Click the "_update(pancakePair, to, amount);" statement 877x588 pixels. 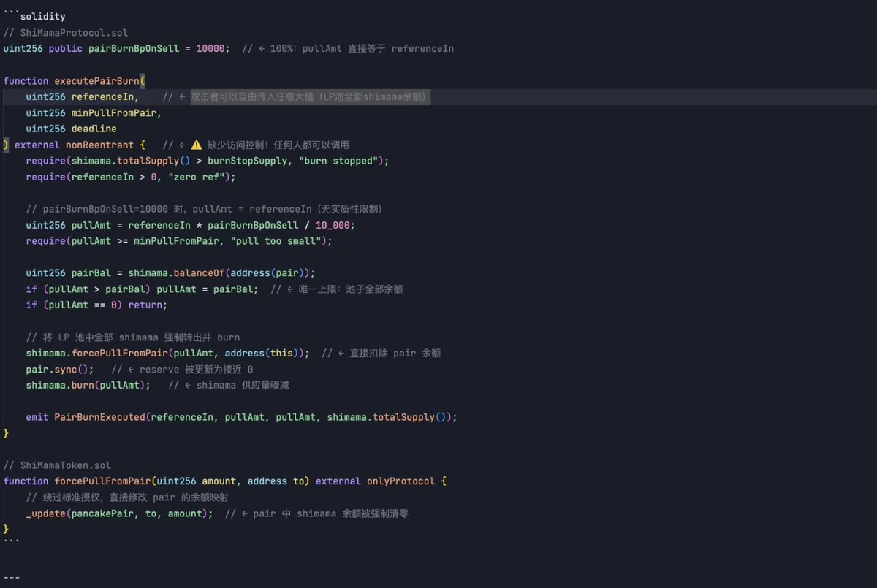[119, 513]
